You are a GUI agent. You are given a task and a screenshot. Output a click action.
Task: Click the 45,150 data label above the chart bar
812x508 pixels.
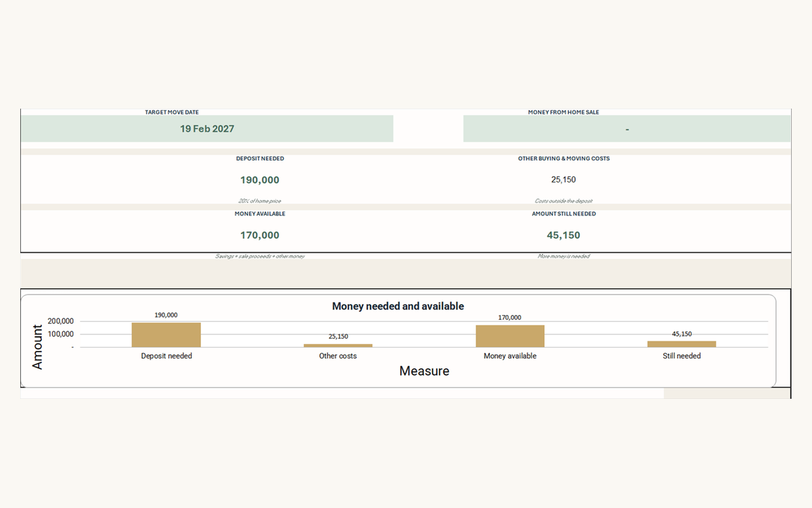click(x=681, y=334)
